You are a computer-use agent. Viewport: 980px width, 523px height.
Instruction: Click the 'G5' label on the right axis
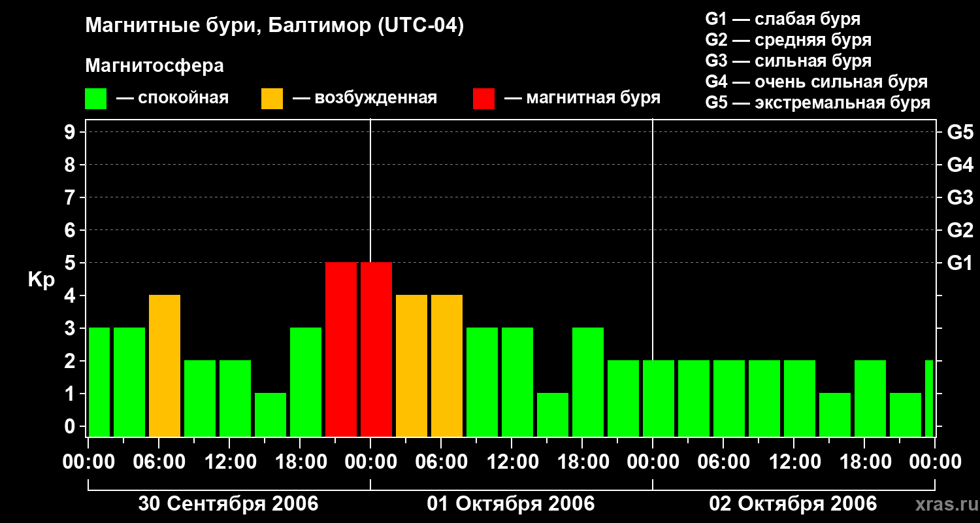pos(960,132)
